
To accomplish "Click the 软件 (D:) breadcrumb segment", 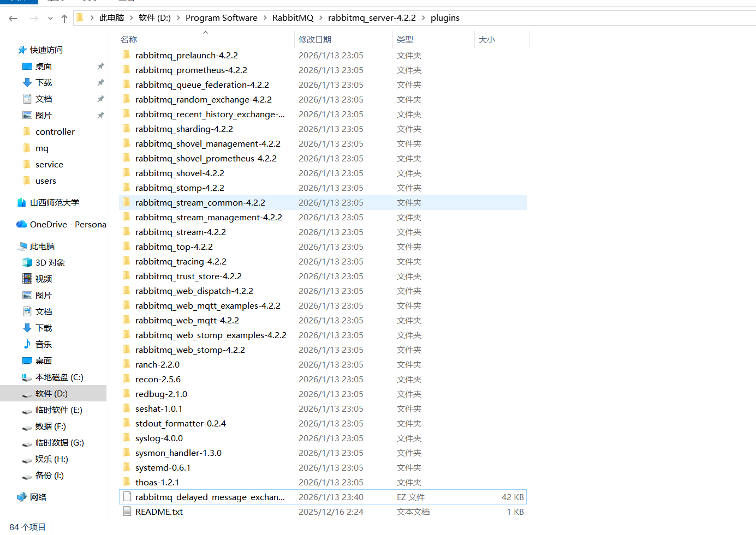I will [x=154, y=18].
